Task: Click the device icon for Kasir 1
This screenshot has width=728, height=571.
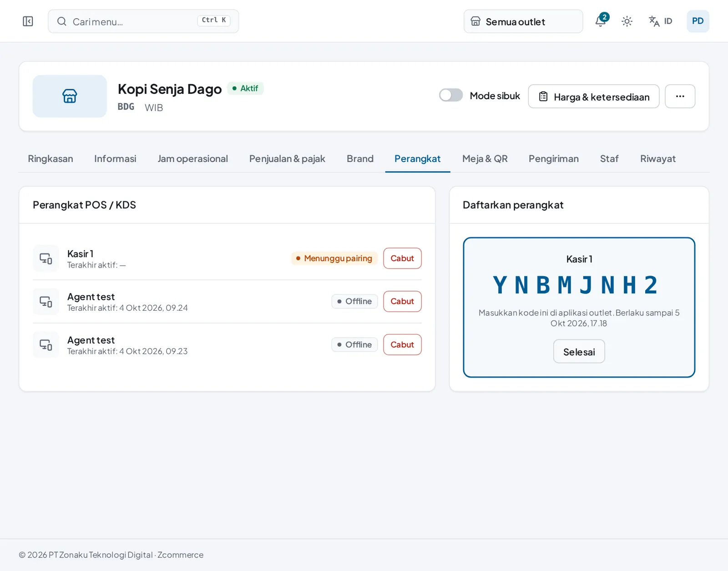Action: (x=46, y=258)
